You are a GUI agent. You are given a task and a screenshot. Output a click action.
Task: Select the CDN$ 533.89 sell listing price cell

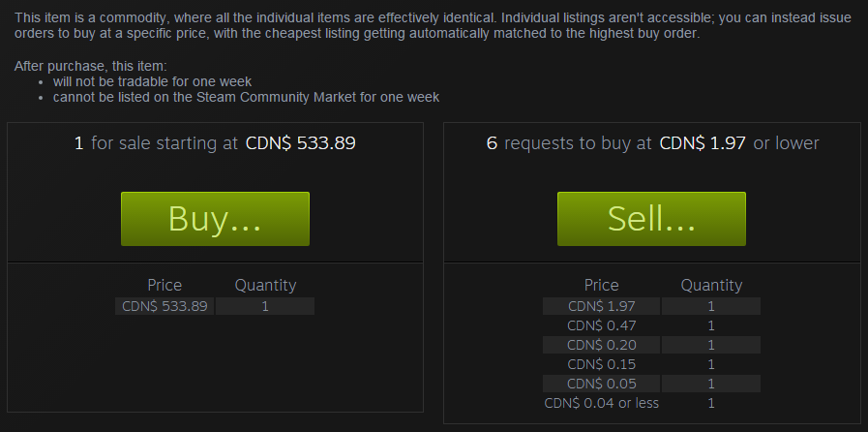coord(165,306)
